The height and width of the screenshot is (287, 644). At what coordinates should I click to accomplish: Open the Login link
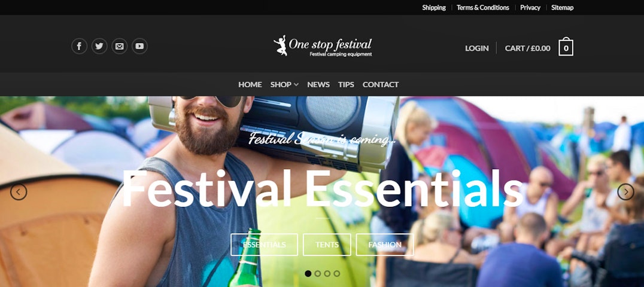pos(477,48)
